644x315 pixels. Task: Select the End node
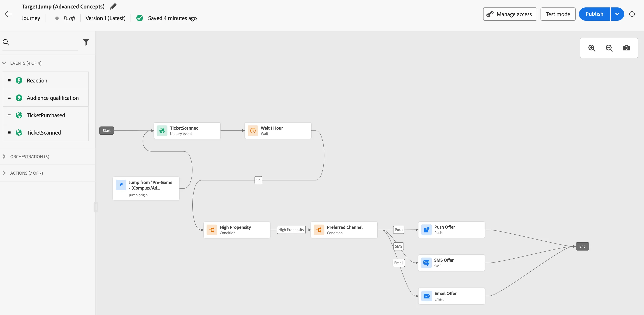click(x=582, y=246)
